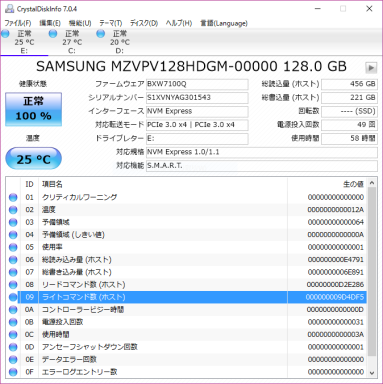Select row 02 温度
This screenshot has height=384, width=383.
point(186,210)
